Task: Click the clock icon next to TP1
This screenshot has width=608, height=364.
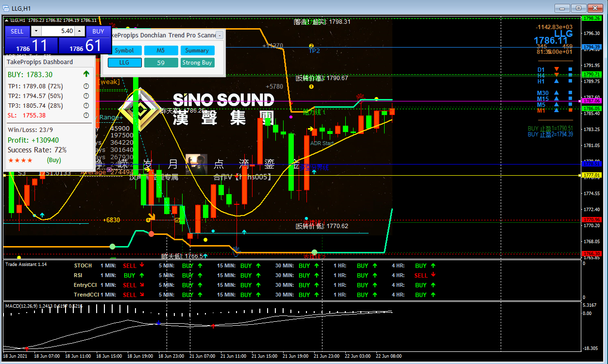Action: coord(86,86)
